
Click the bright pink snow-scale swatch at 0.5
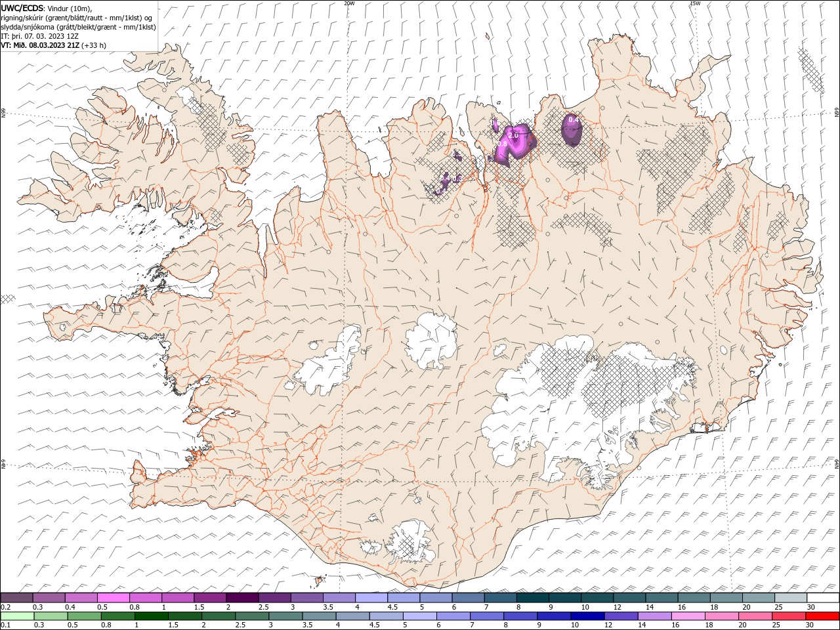tap(114, 598)
